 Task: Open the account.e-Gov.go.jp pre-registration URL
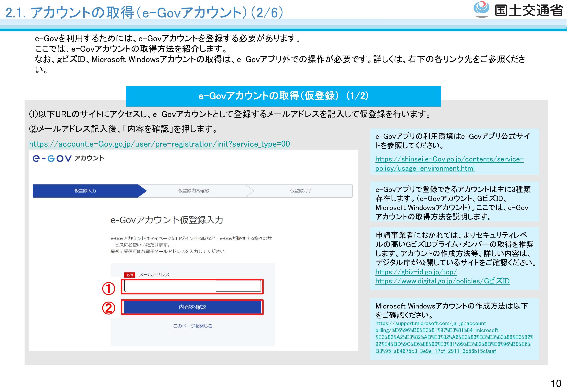click(159, 144)
